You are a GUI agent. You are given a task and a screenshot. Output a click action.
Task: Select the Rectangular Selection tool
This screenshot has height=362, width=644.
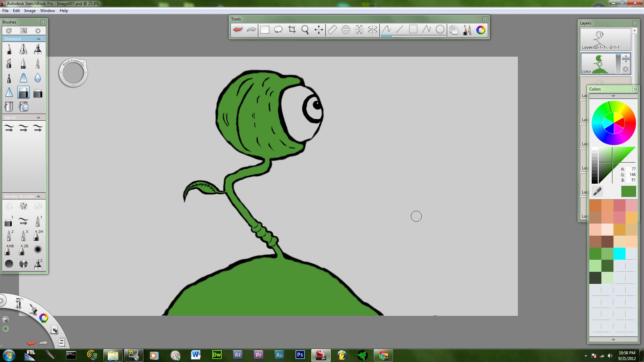[x=265, y=29]
